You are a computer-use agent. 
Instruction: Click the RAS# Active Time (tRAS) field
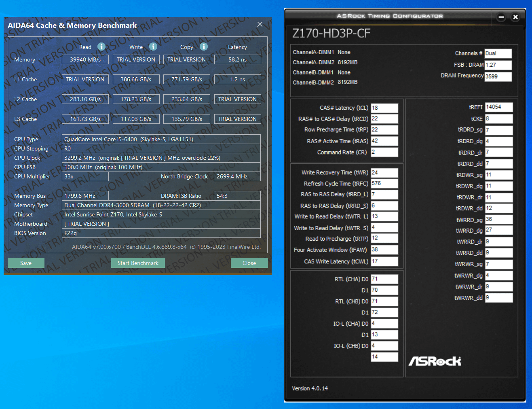point(384,141)
